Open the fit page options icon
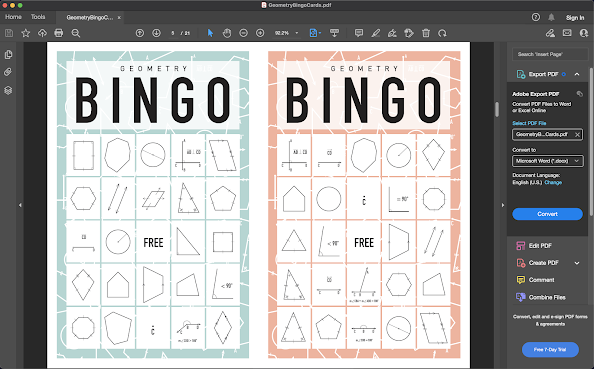This screenshot has width=594, height=369. [314, 33]
